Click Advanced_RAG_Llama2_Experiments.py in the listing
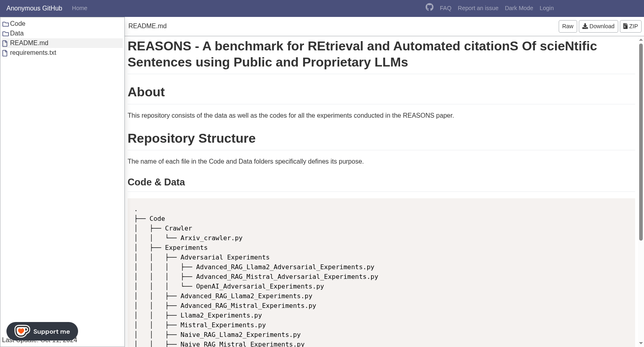644x347 pixels. [246, 296]
